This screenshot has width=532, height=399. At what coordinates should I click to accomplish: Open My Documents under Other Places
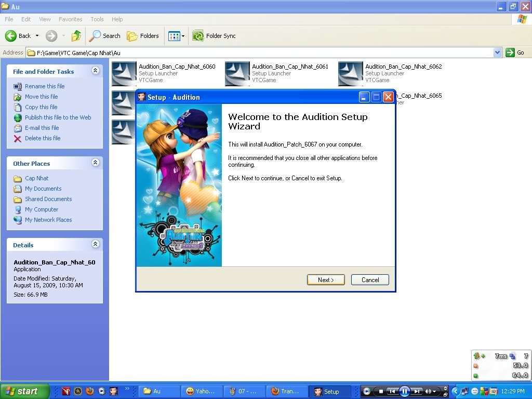click(43, 189)
